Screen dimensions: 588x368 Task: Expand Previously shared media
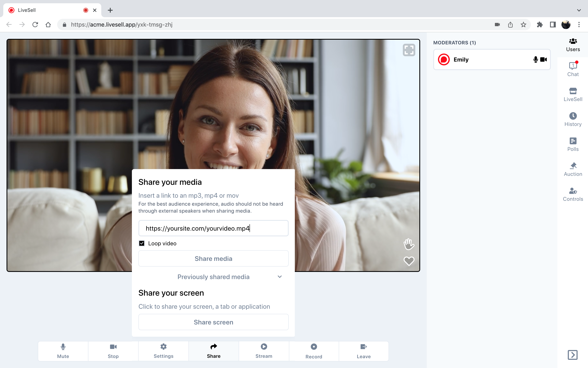[x=213, y=277]
